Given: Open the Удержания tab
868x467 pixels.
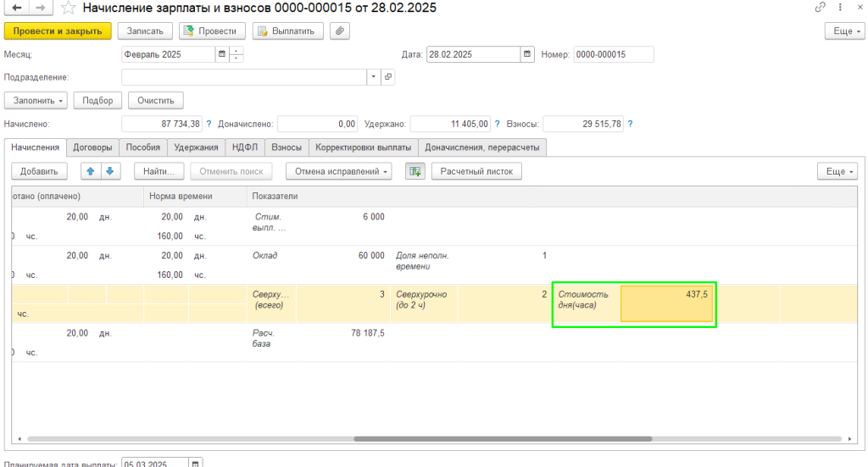Looking at the screenshot, I should click(x=196, y=147).
